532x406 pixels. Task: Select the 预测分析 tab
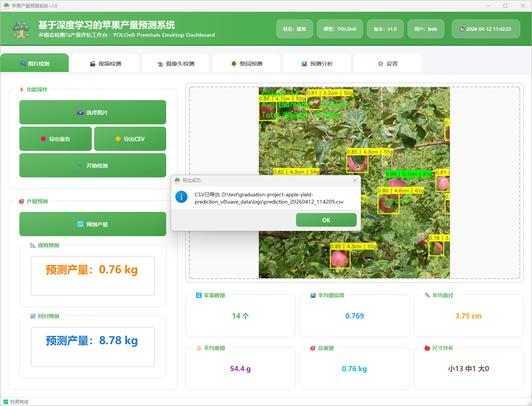[x=317, y=64]
